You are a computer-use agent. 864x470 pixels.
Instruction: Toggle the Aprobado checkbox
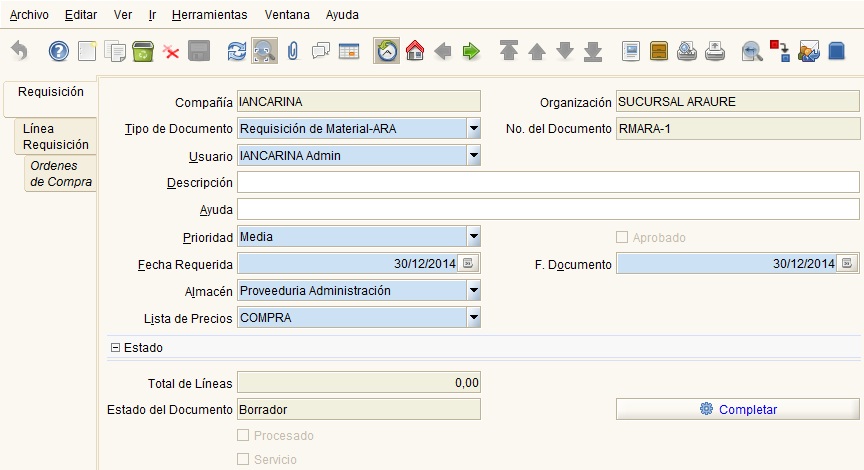pyautogui.click(x=622, y=237)
